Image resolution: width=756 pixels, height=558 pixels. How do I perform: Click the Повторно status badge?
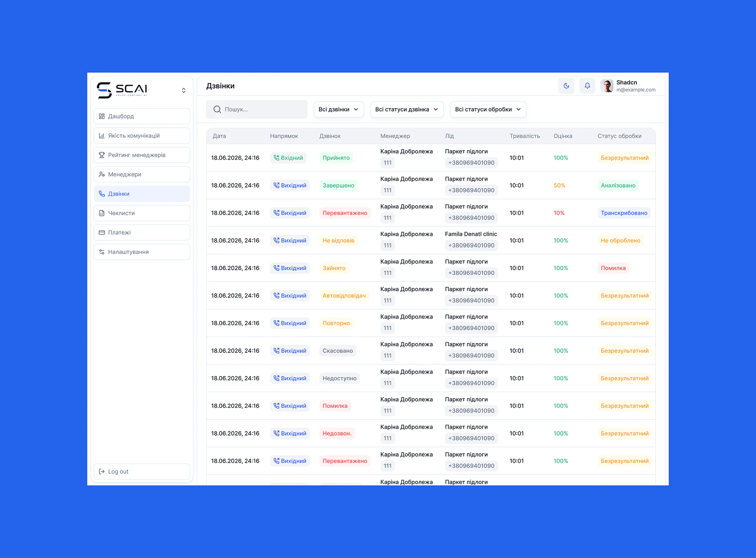click(x=336, y=323)
